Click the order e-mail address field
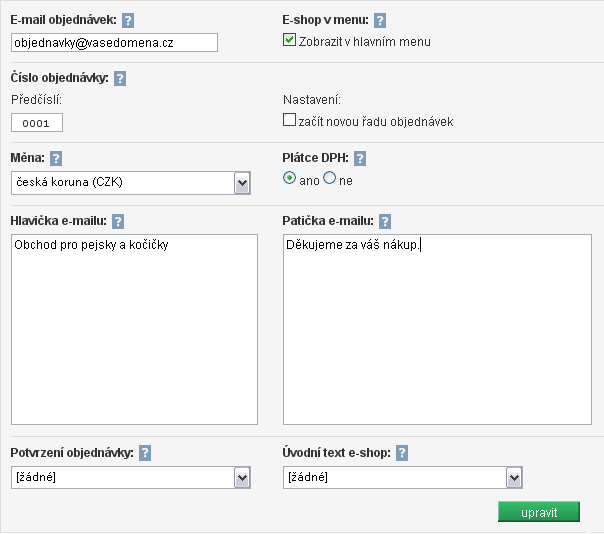604x534 pixels. click(x=114, y=42)
